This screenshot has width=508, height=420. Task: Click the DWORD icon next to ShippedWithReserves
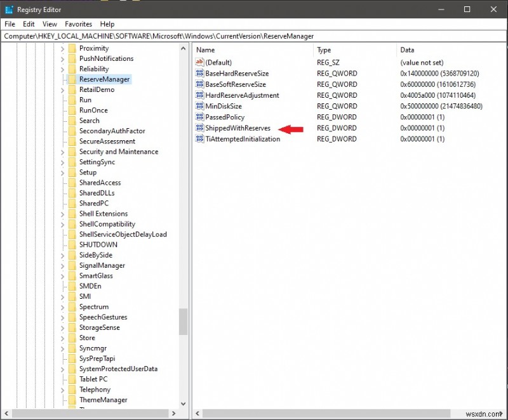click(199, 128)
